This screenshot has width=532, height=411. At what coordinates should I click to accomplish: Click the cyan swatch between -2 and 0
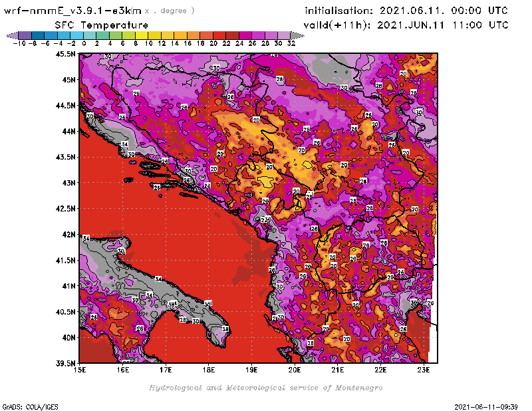[x=77, y=36]
